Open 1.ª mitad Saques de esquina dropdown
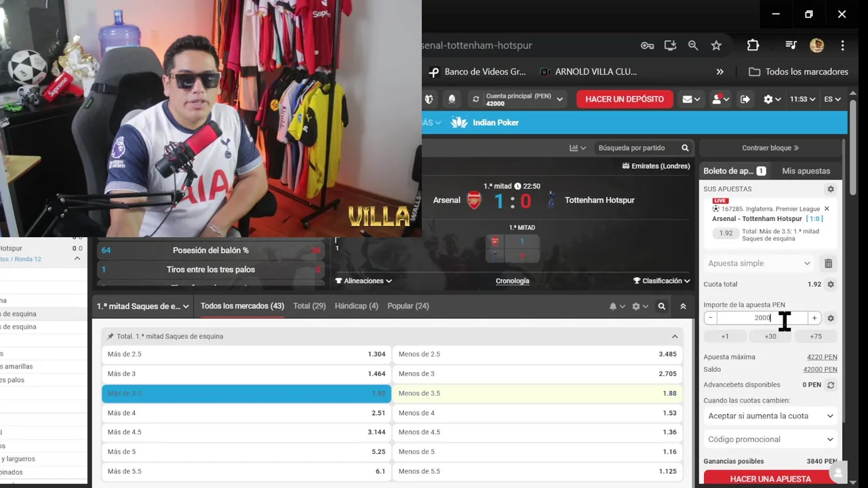Image resolution: width=868 pixels, height=488 pixels. point(143,306)
